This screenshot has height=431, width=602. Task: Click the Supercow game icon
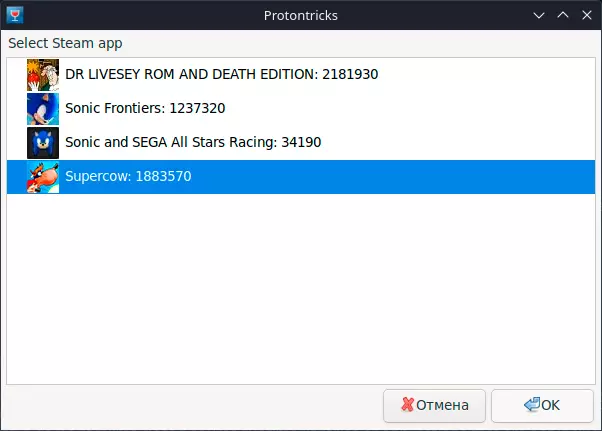pos(43,177)
